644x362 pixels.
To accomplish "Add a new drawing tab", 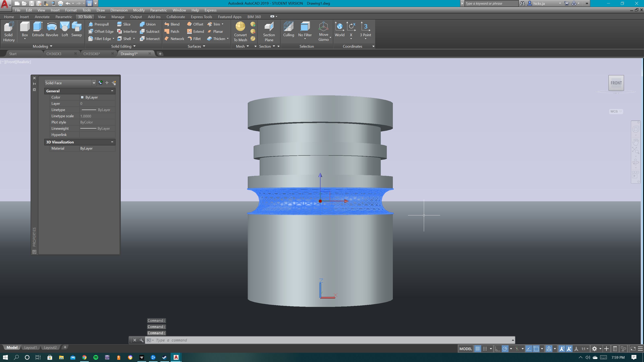I will [160, 54].
